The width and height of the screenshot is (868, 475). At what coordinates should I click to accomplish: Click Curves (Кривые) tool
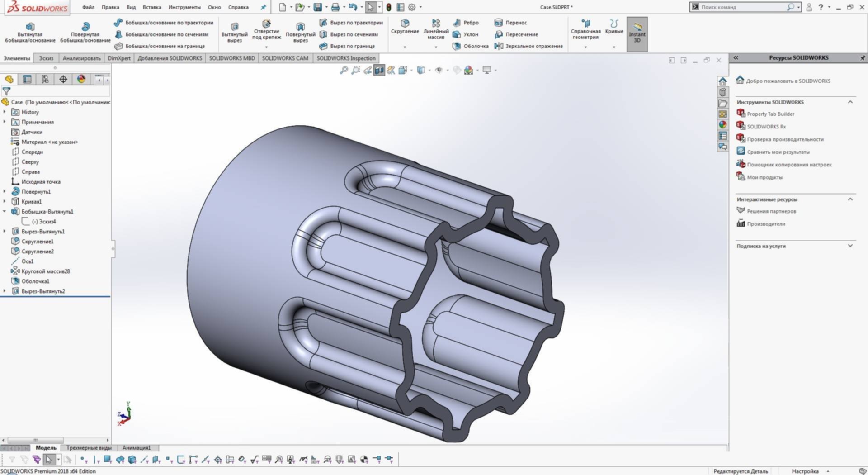point(614,27)
